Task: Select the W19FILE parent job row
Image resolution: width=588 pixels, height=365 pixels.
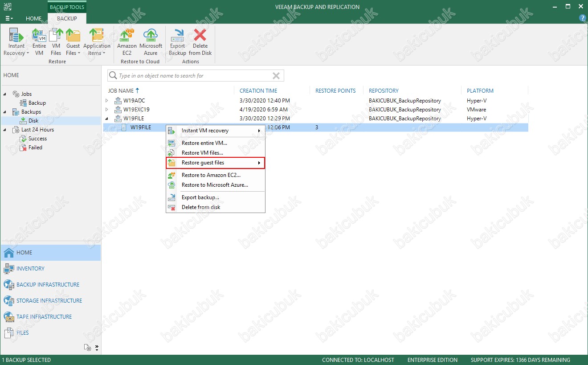Action: click(315, 119)
